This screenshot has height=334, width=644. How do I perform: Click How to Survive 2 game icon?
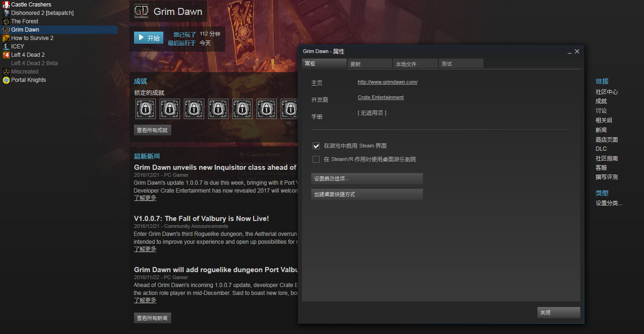(x=6, y=38)
